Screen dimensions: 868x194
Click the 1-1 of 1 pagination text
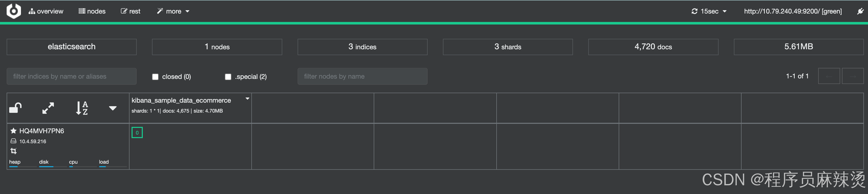click(797, 77)
